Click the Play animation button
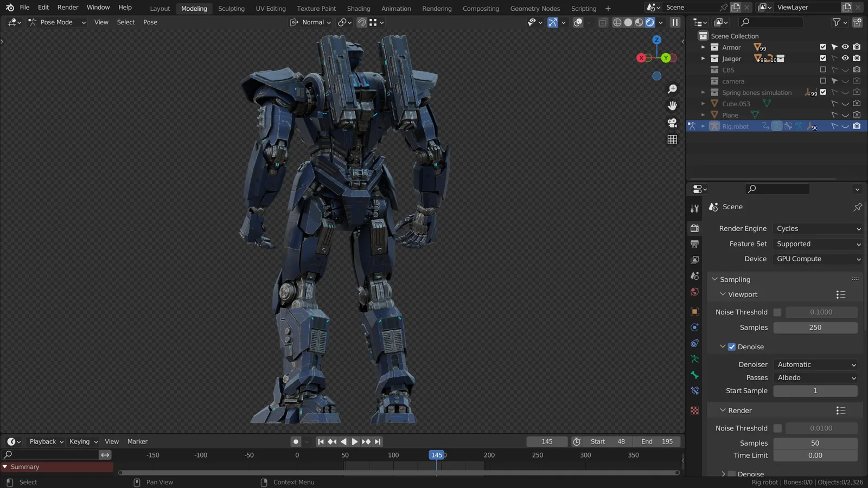The image size is (868, 488). click(x=354, y=441)
